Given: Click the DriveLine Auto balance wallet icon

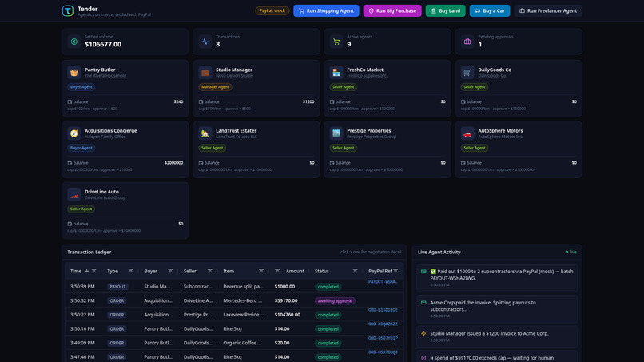Looking at the screenshot, I should 70,224.
